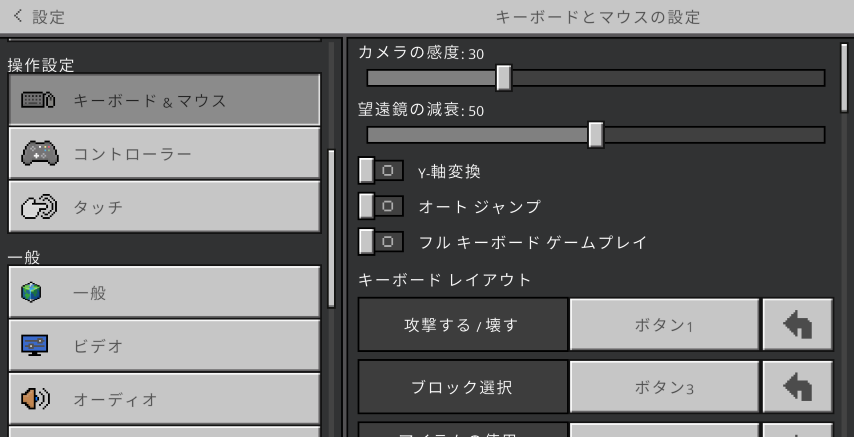Open the 一般 settings tab
Image resolution: width=854 pixels, height=437 pixels.
tap(164, 292)
